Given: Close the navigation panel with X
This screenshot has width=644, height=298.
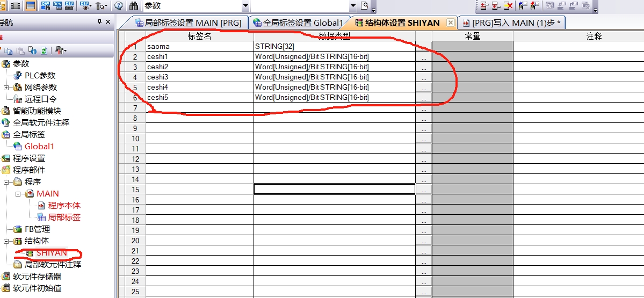Looking at the screenshot, I should (108, 22).
